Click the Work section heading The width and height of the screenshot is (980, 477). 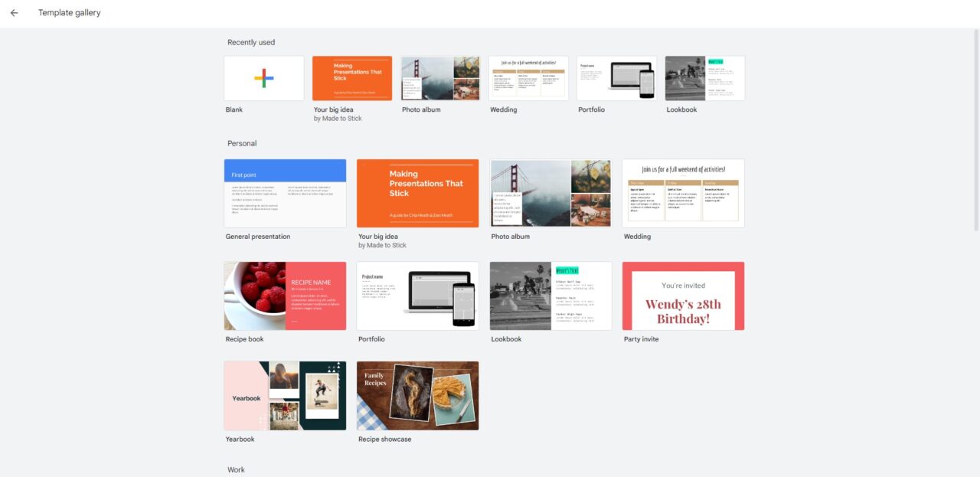[x=236, y=469]
